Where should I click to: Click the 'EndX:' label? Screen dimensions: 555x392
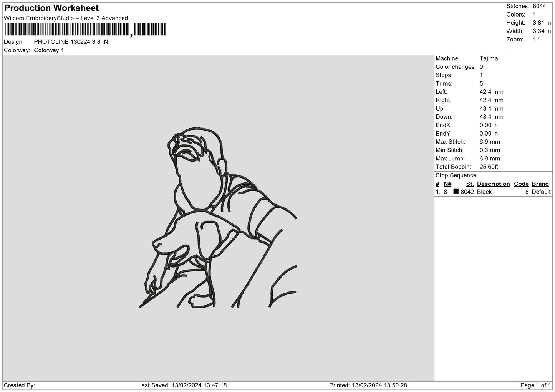pyautogui.click(x=444, y=125)
